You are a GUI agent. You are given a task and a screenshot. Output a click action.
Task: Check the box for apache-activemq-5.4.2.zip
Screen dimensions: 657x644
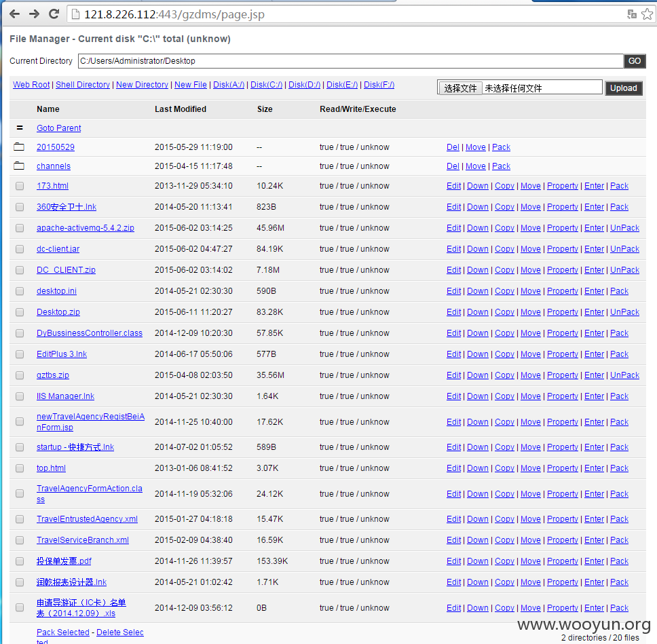(x=20, y=228)
